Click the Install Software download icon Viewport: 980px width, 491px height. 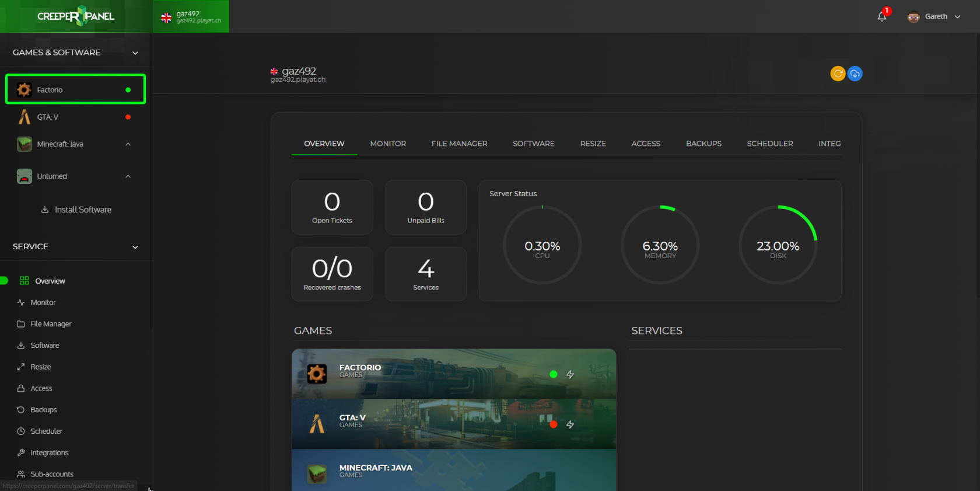pyautogui.click(x=45, y=210)
